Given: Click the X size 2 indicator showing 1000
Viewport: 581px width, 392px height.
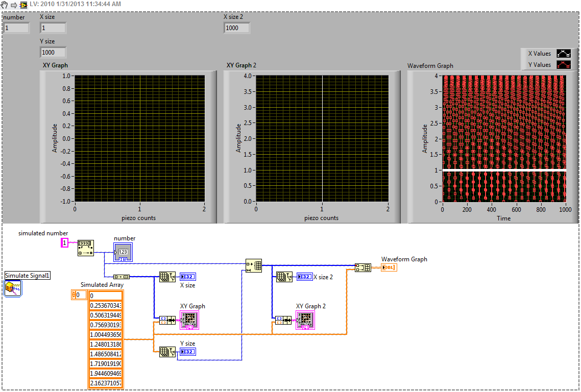Looking at the screenshot, I should 237,28.
